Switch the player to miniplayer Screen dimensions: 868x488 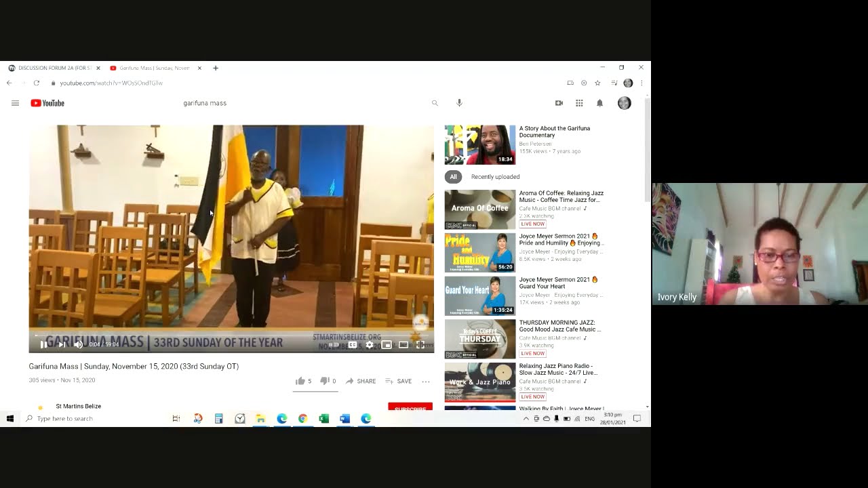coord(387,344)
